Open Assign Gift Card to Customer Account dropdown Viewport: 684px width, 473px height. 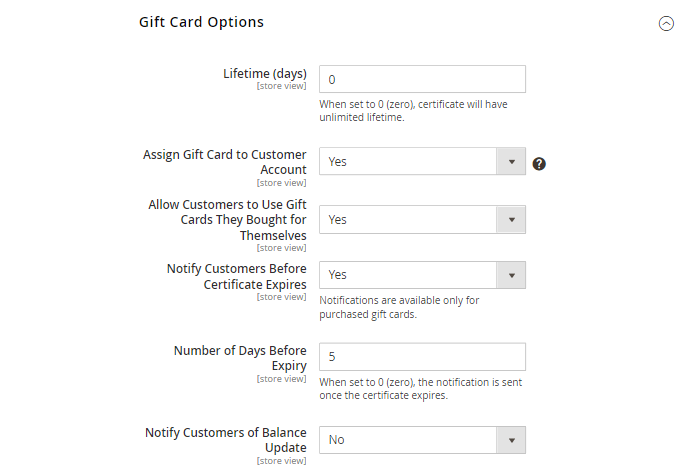pyautogui.click(x=422, y=161)
